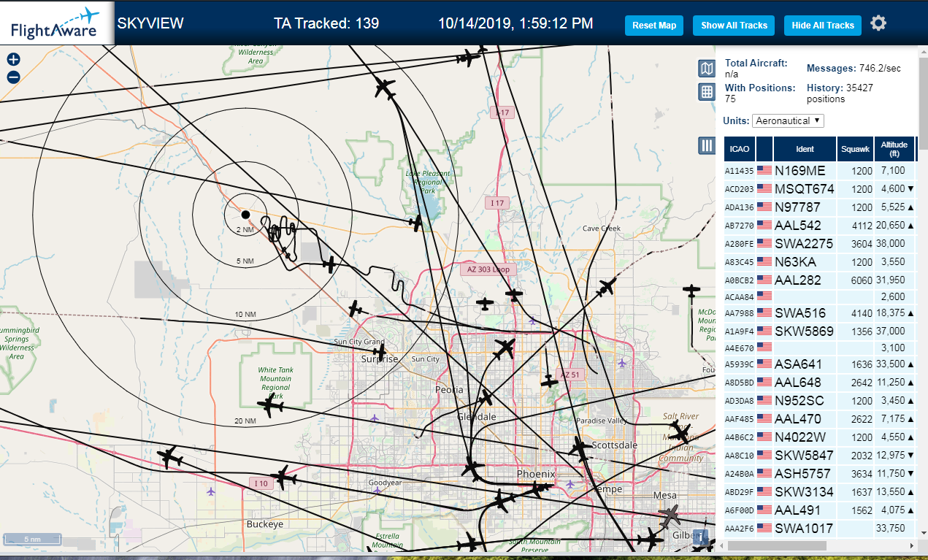Click ICAO code A4E670 row

[739, 349]
